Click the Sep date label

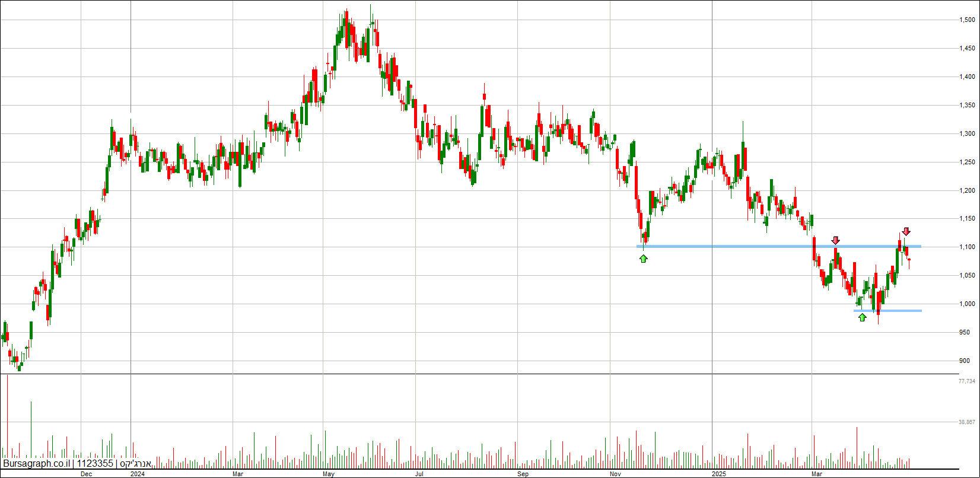click(x=523, y=474)
